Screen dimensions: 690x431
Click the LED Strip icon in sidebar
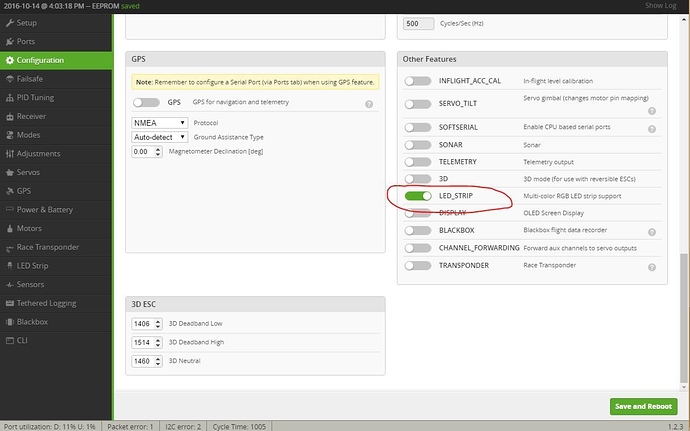(x=10, y=266)
